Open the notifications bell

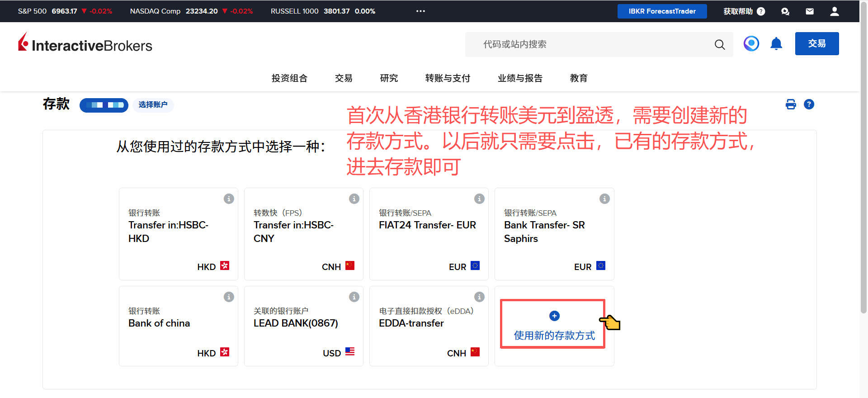pos(776,44)
